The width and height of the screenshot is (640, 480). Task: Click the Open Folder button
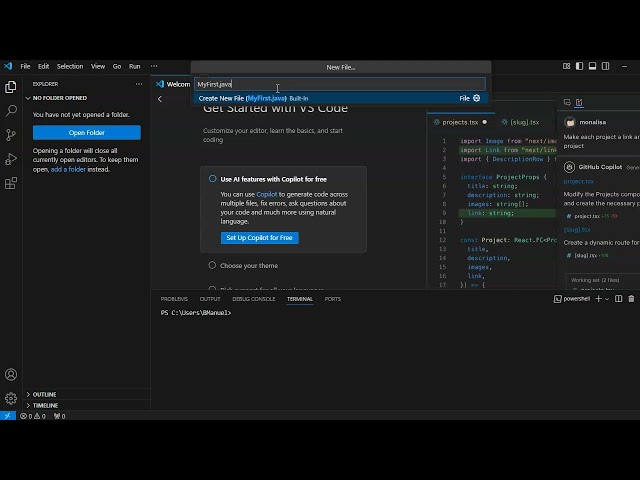pos(87,133)
